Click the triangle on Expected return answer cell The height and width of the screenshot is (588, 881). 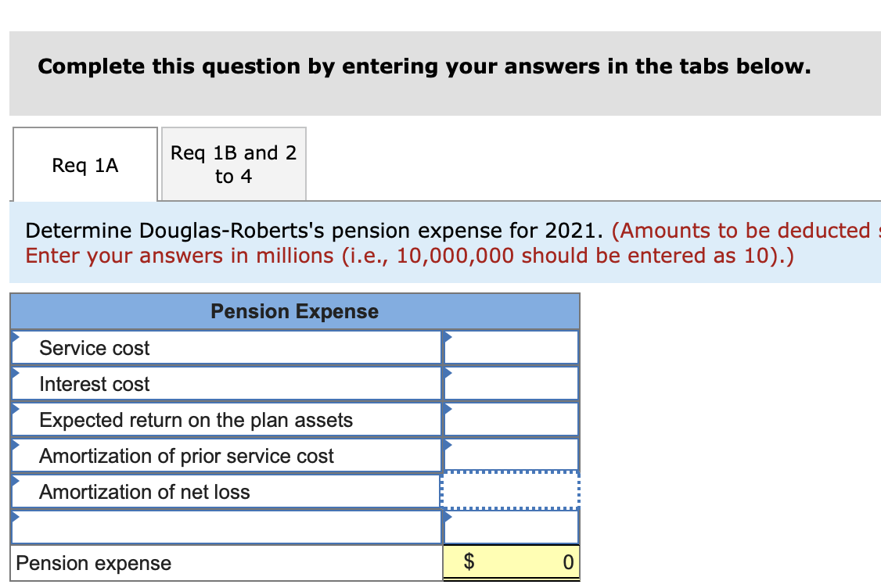click(446, 410)
